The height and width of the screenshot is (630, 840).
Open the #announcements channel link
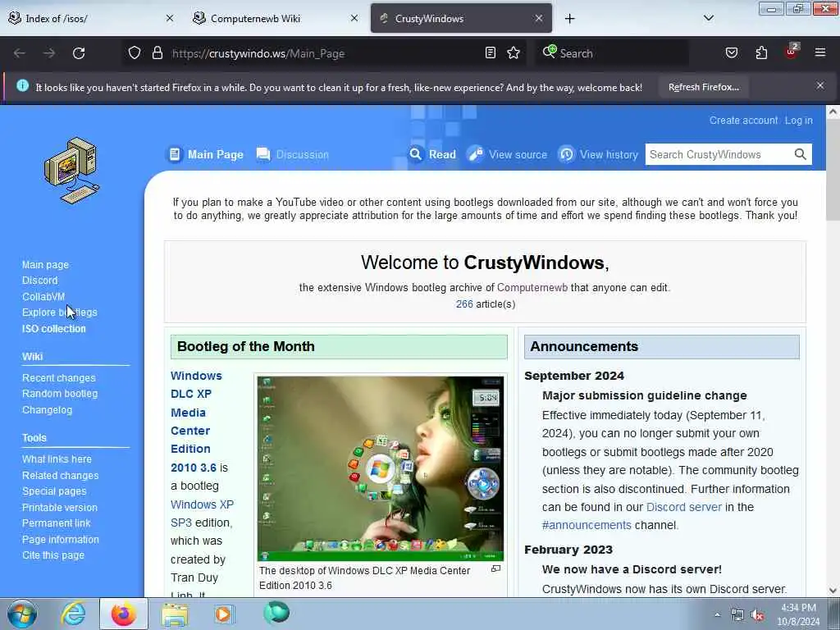click(x=587, y=525)
